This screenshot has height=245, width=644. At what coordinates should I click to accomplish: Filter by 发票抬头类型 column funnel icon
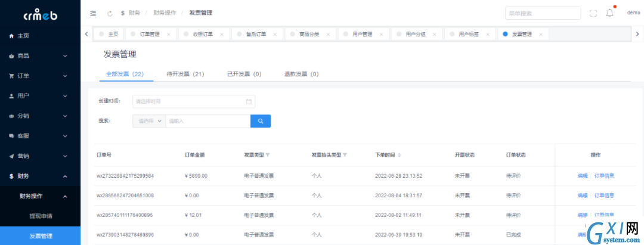point(345,155)
